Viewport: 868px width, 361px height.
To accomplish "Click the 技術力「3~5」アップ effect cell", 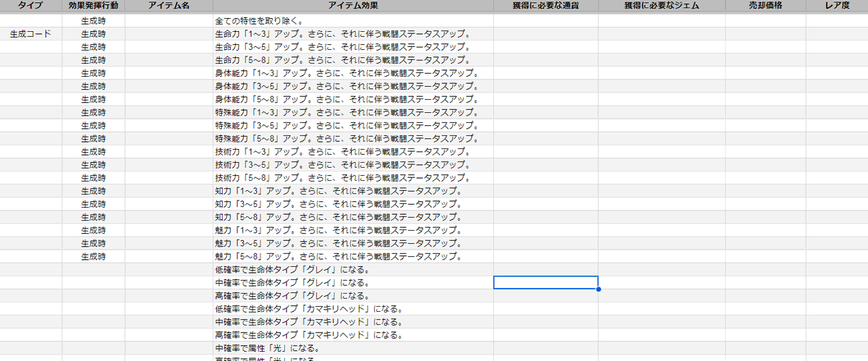I will pyautogui.click(x=353, y=165).
